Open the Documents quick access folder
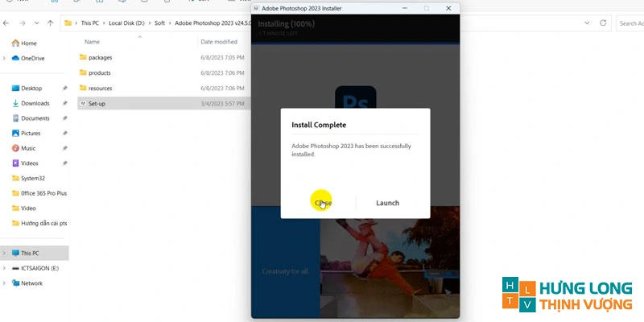The width and height of the screenshot is (644, 322). (35, 118)
